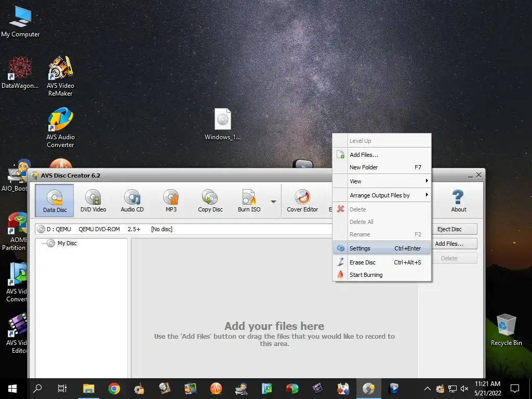Select the Recycle Bin icon

point(506,330)
